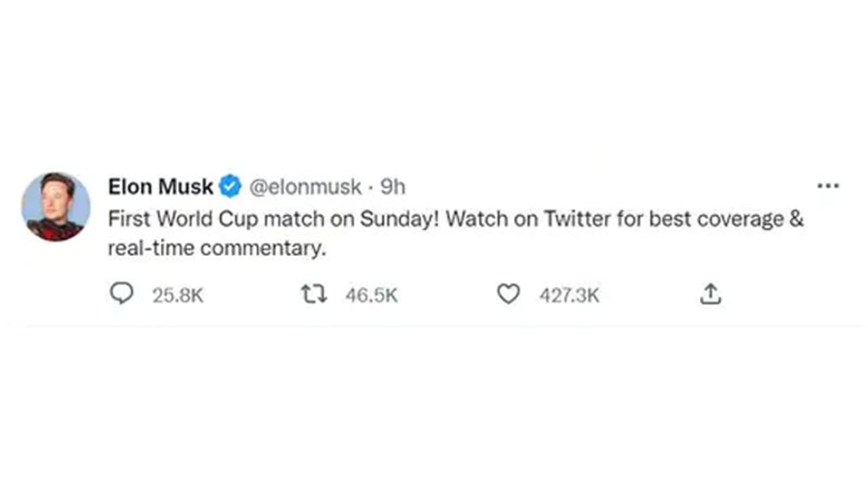Click the retweet arrows icon

pos(314,295)
